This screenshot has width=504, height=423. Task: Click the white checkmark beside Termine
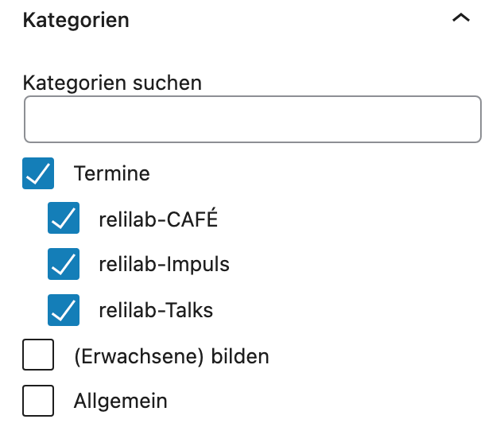click(x=38, y=173)
